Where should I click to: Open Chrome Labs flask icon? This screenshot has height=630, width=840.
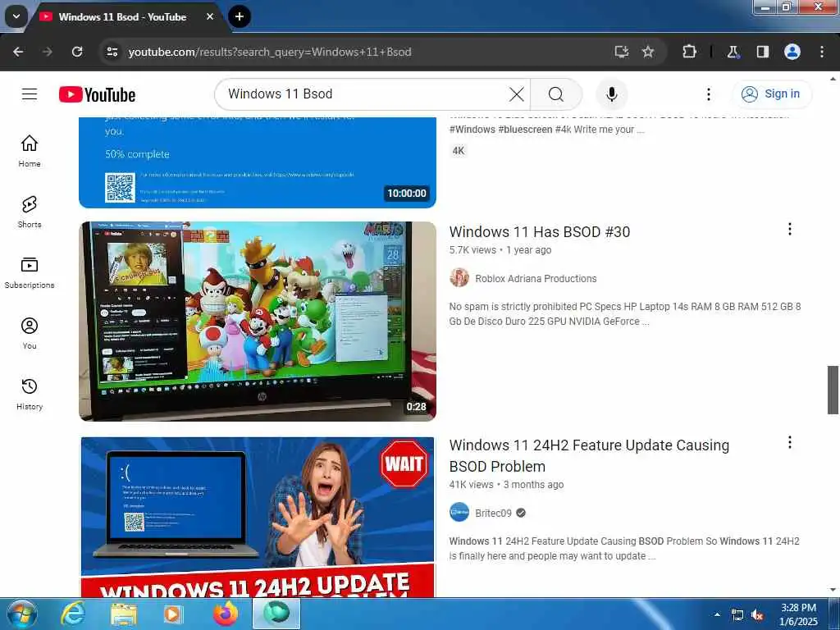pyautogui.click(x=733, y=52)
